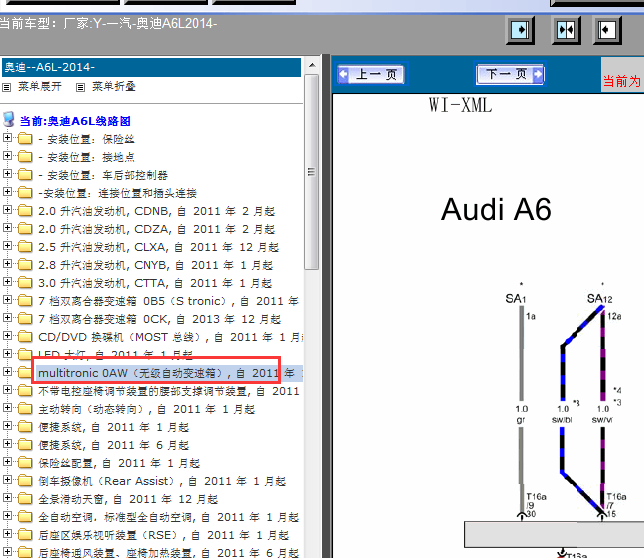The height and width of the screenshot is (558, 644).
Task: Click the computer icon beside 当前:奥迪A6L线路图
Action: 9,119
